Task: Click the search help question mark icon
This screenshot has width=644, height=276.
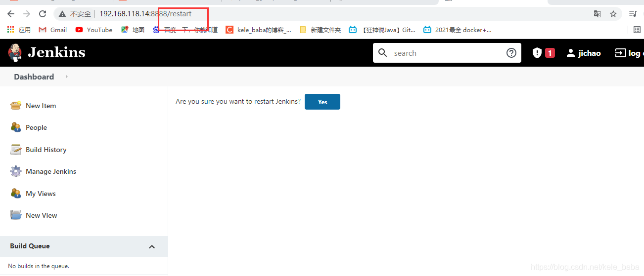Action: coord(511,53)
